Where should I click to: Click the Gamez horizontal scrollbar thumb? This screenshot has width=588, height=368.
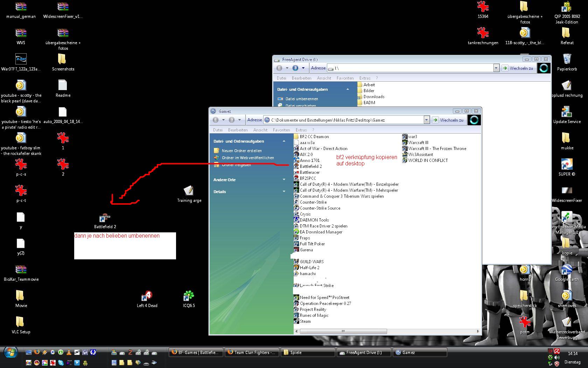click(343, 331)
